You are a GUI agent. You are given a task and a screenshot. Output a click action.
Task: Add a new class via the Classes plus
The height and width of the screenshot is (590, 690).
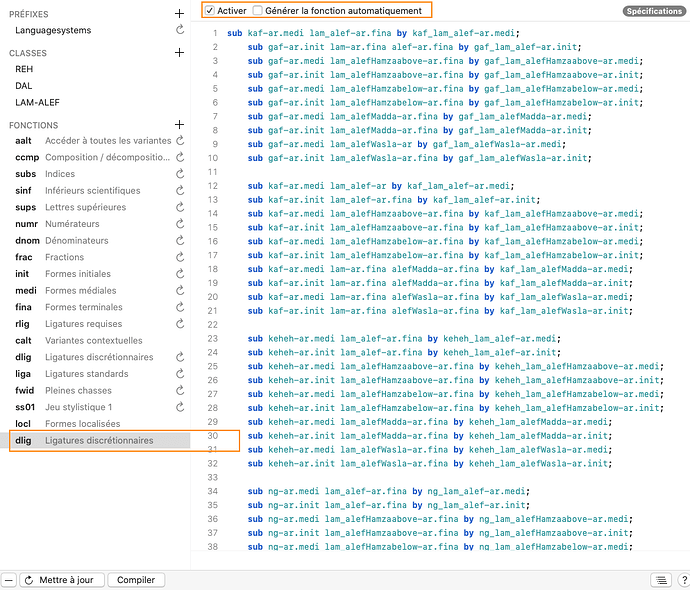179,53
